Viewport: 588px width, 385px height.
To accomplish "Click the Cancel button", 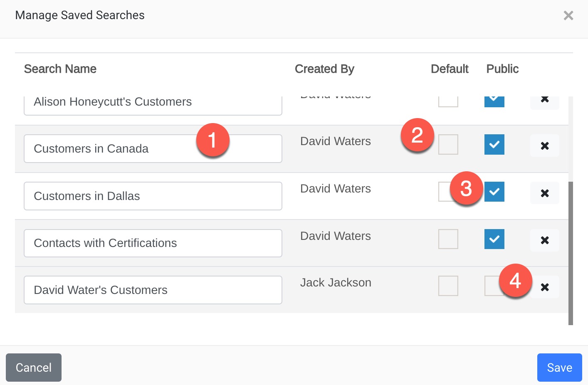I will coord(34,368).
